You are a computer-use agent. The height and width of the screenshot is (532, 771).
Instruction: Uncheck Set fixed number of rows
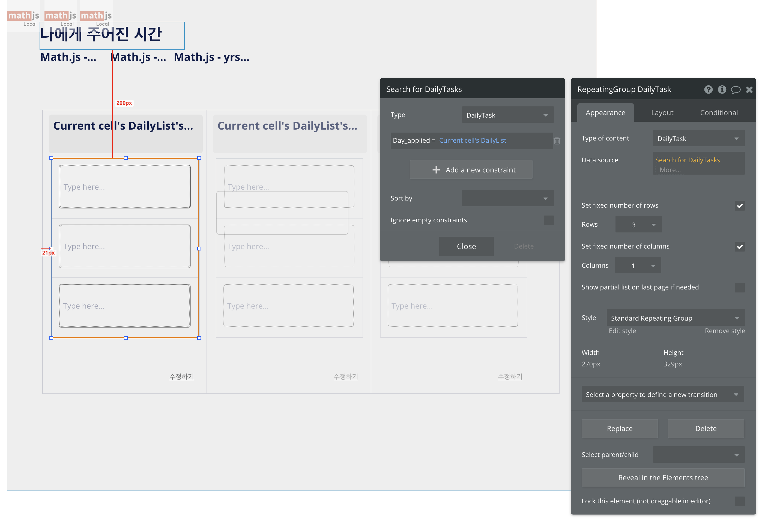pos(739,206)
